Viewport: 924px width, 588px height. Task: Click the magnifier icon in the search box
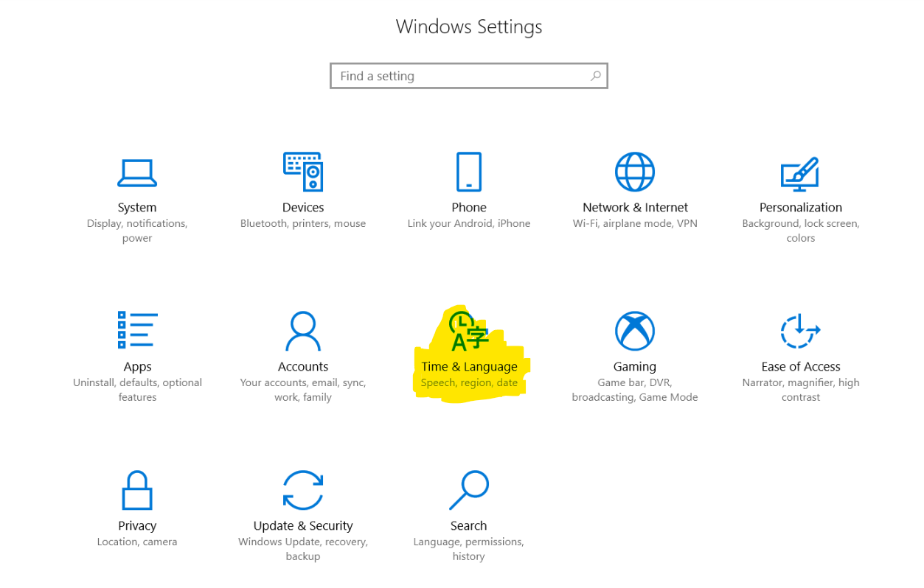click(x=596, y=75)
